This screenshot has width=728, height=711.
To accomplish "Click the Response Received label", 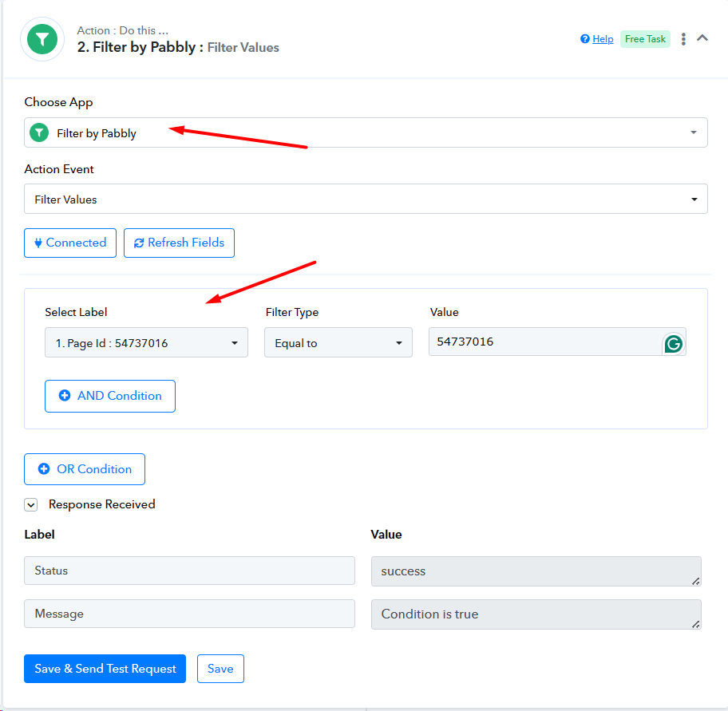I will tap(101, 504).
